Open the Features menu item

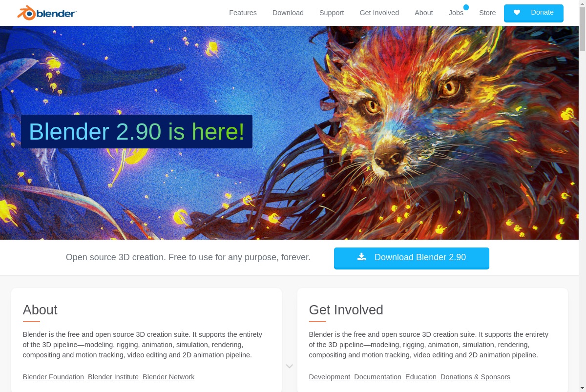click(243, 13)
